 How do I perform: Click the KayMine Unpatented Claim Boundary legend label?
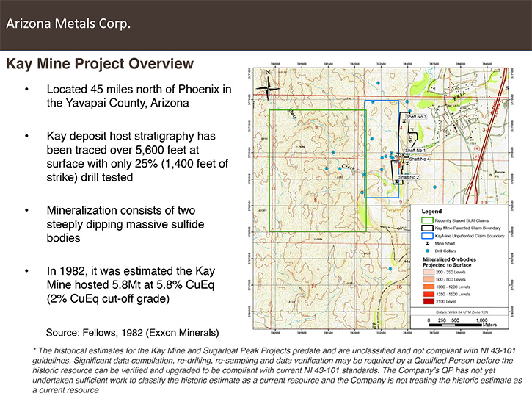click(x=470, y=236)
